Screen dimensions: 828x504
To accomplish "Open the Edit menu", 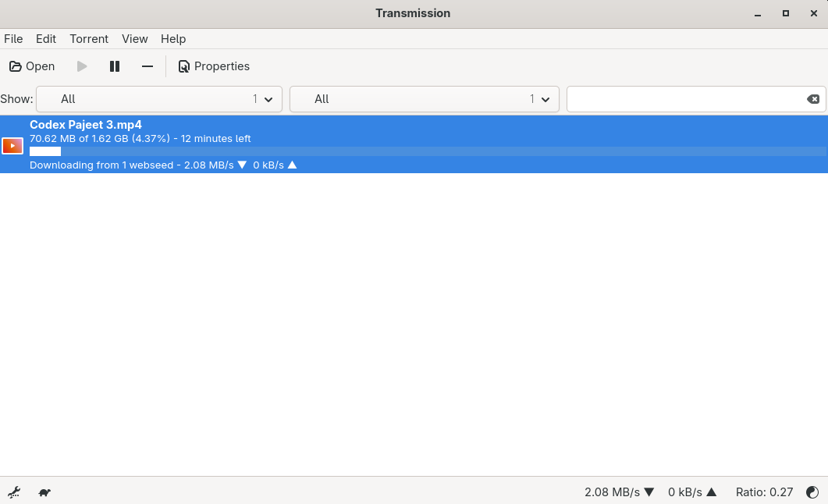I will click(x=46, y=39).
